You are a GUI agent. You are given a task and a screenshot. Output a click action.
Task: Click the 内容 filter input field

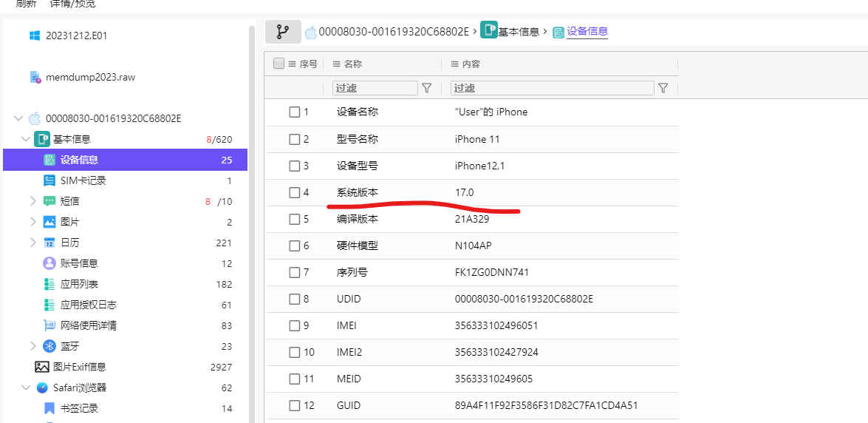pos(552,88)
